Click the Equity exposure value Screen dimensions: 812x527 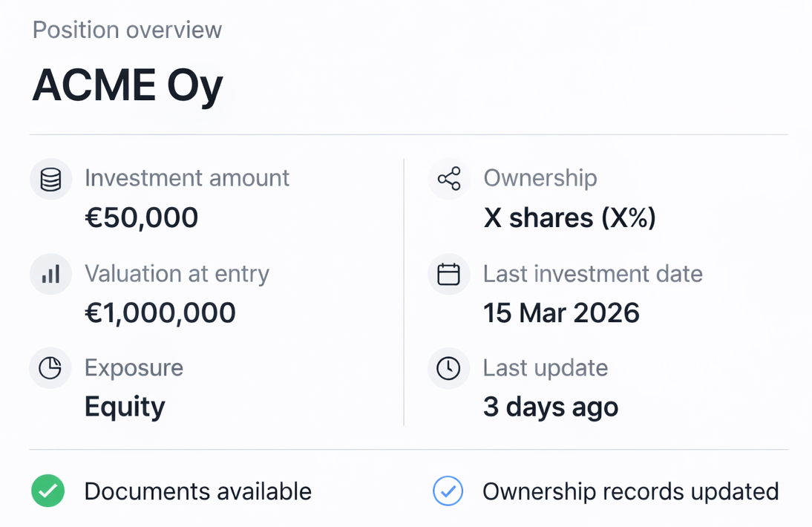click(125, 407)
